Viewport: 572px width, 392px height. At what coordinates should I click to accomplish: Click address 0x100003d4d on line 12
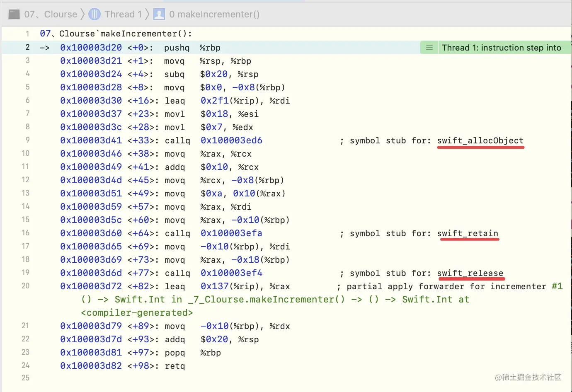pos(91,180)
